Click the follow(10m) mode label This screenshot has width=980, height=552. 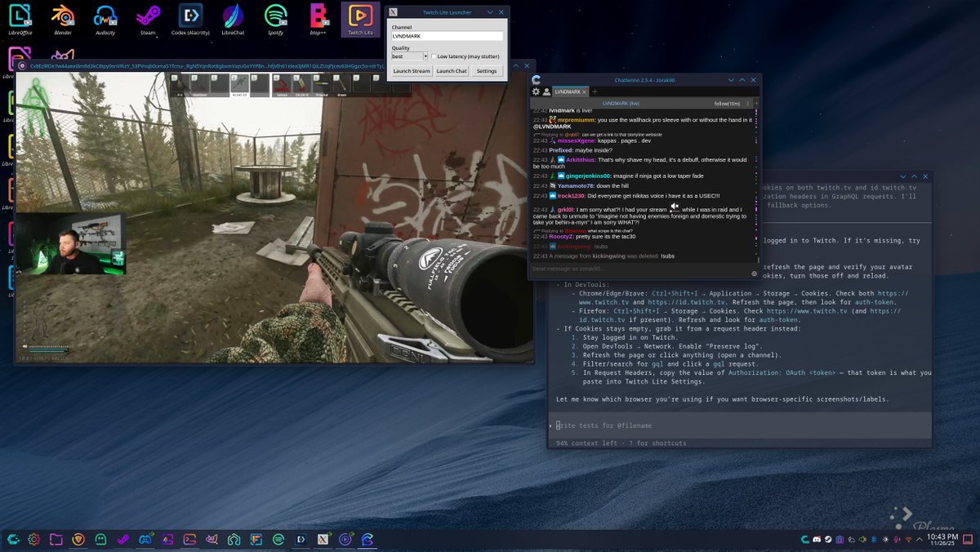click(x=727, y=104)
